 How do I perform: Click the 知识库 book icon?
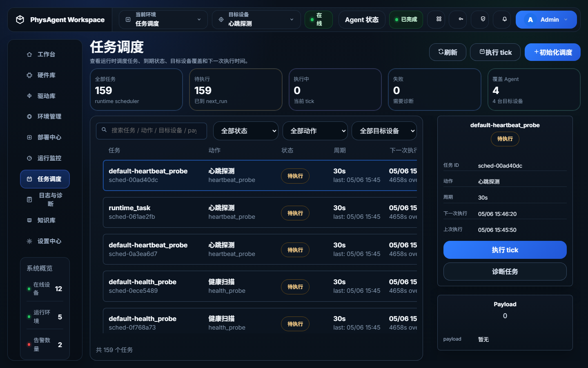pos(29,220)
